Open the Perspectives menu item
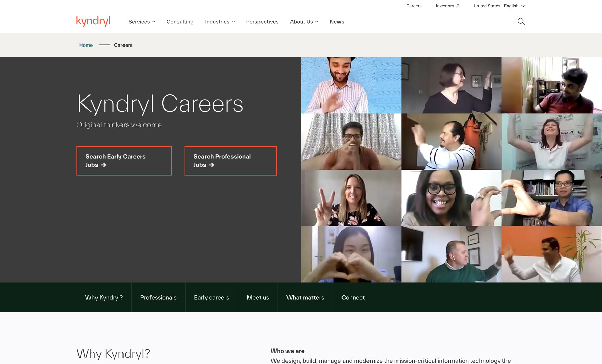The image size is (602, 364). (x=262, y=22)
